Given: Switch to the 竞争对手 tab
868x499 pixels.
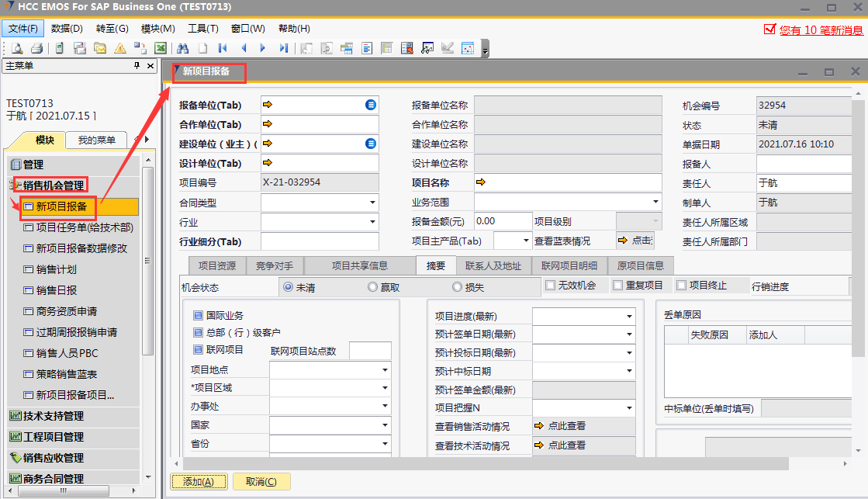Looking at the screenshot, I should click(275, 265).
